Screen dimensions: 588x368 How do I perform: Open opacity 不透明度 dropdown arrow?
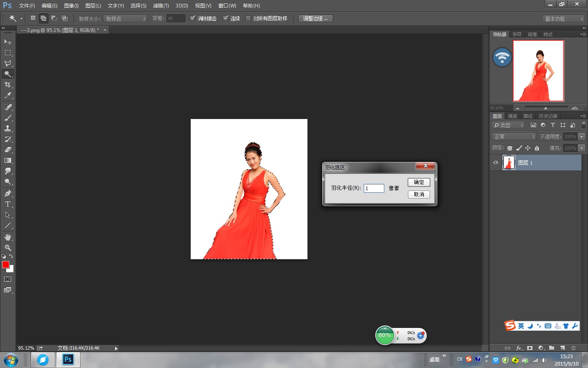click(582, 137)
